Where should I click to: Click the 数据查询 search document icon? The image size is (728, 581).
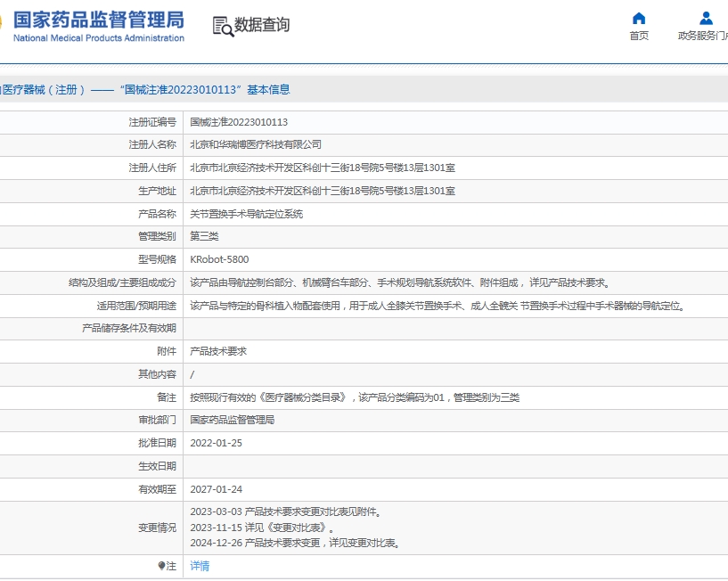click(x=224, y=27)
